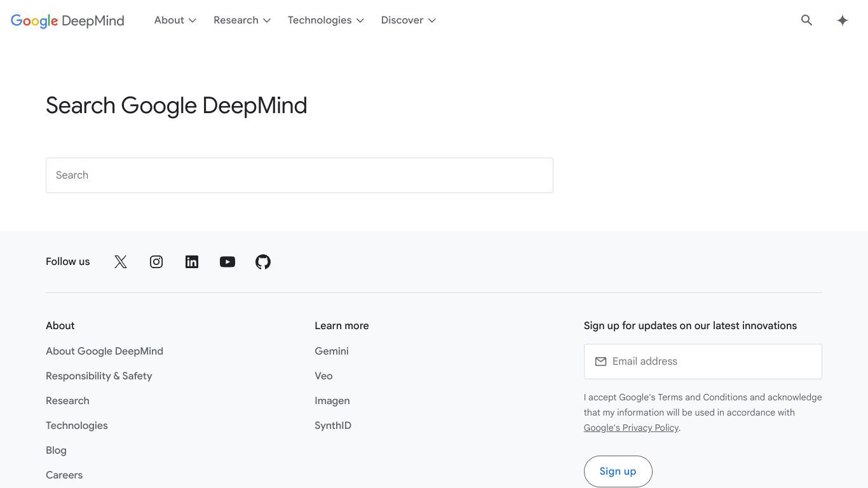
Task: Expand the Discover navigation menu
Action: click(x=409, y=20)
